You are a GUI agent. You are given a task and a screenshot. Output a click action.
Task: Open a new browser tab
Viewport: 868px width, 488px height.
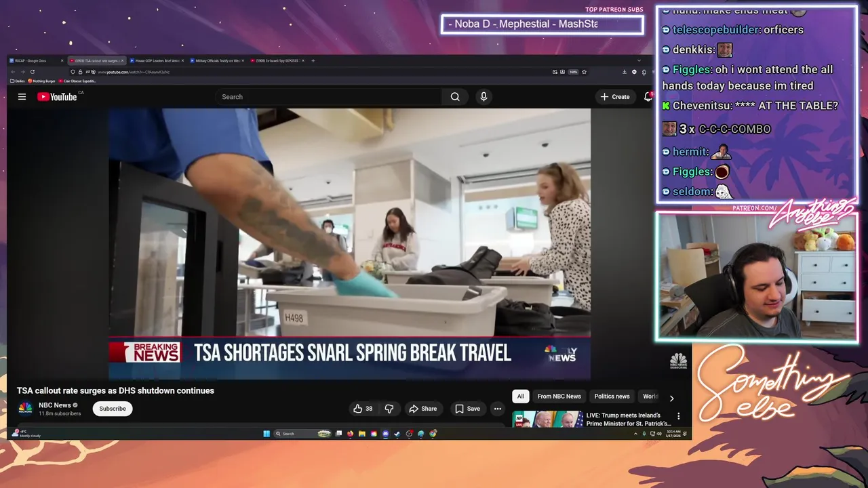(x=313, y=60)
